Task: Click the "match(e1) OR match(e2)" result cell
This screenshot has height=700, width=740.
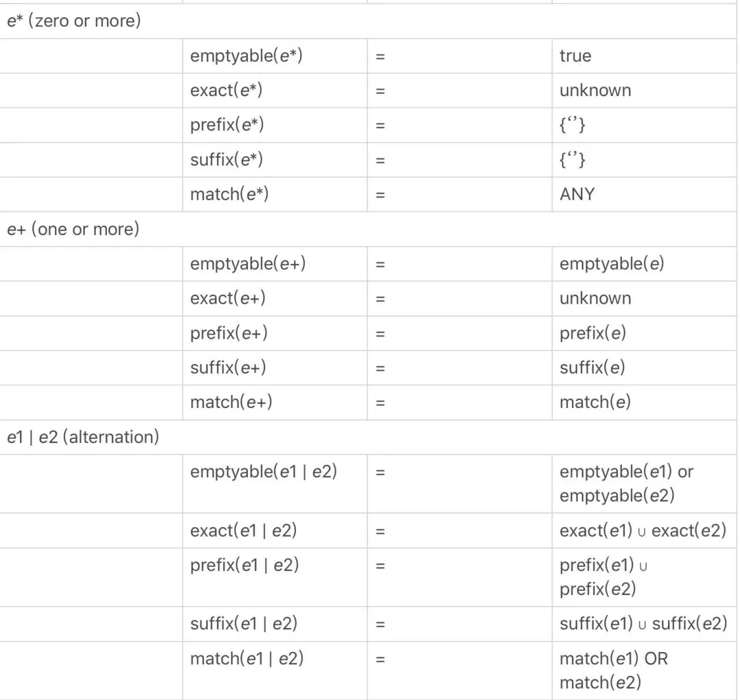Action: click(x=613, y=671)
